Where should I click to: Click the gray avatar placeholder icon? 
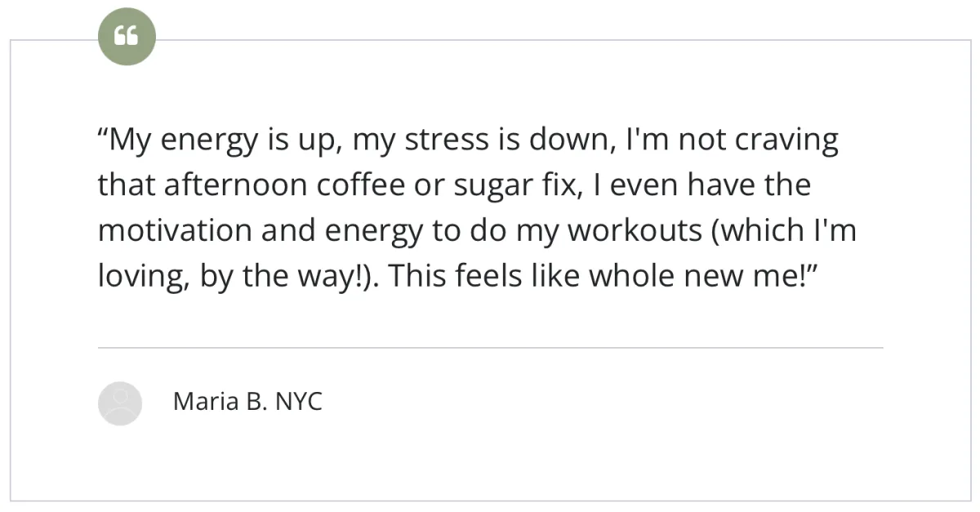pyautogui.click(x=119, y=403)
